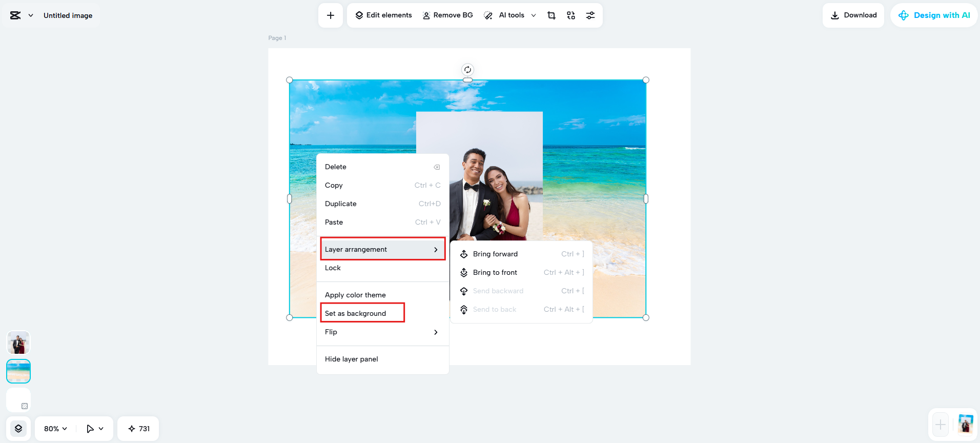Click Send to back in submenu
This screenshot has width=980, height=443.
[x=521, y=309]
